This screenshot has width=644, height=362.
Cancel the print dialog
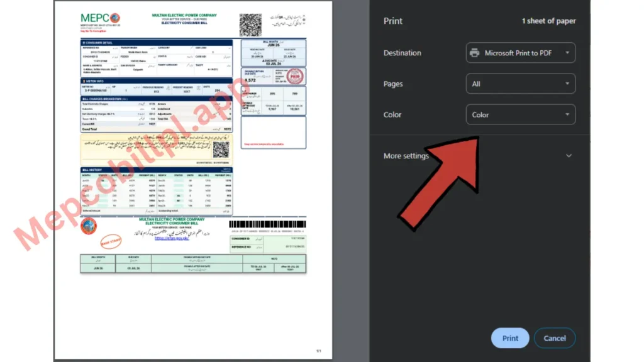click(555, 337)
